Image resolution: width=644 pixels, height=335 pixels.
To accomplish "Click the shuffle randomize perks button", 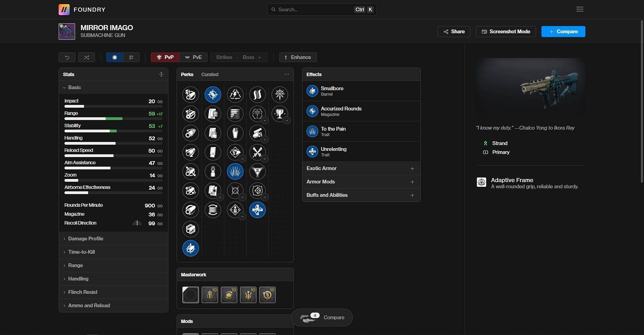I will [86, 57].
